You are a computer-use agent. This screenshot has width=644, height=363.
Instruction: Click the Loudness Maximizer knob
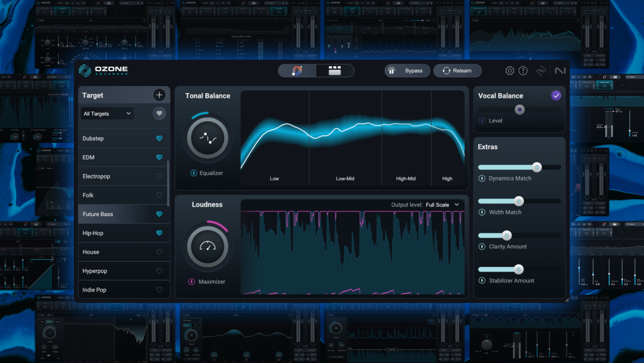[208, 247]
